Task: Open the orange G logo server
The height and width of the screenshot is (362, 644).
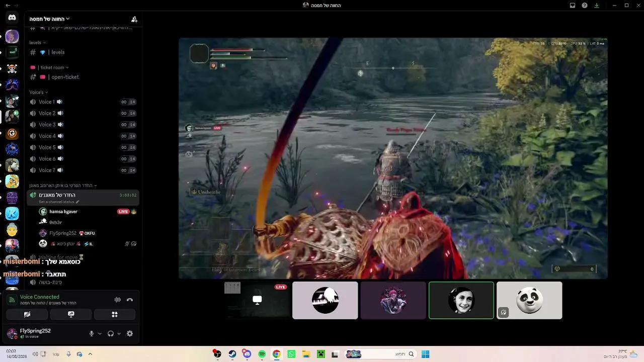Action: click(12, 133)
